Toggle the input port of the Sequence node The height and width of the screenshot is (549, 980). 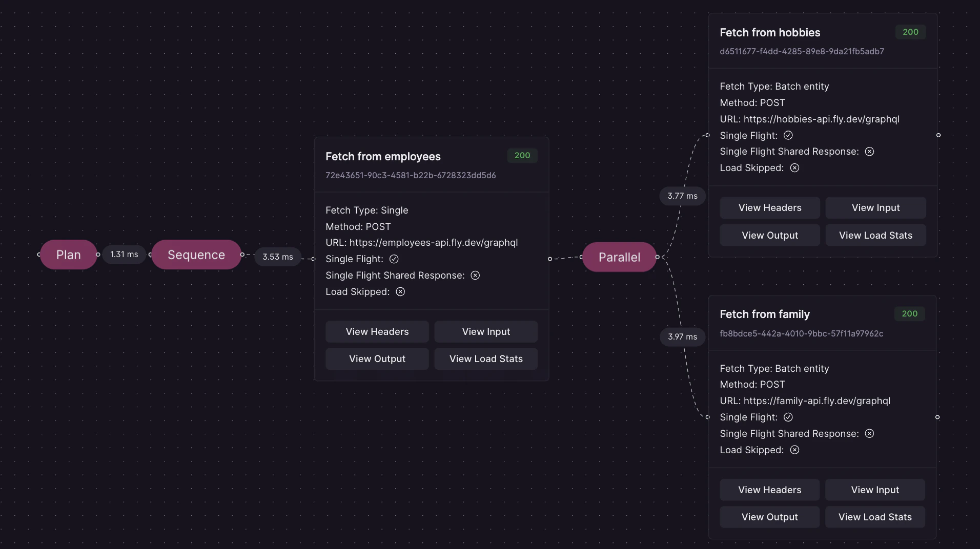tap(150, 255)
